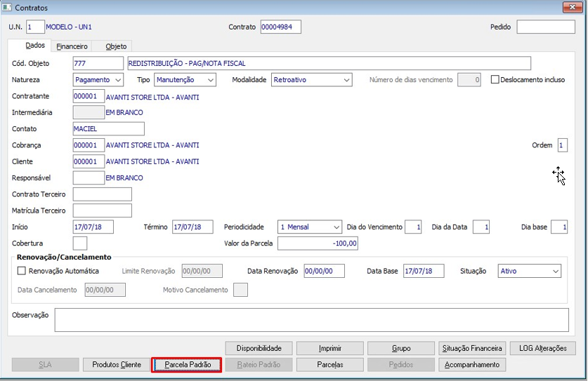Click the Número de dias vencimento field

[x=469, y=80]
